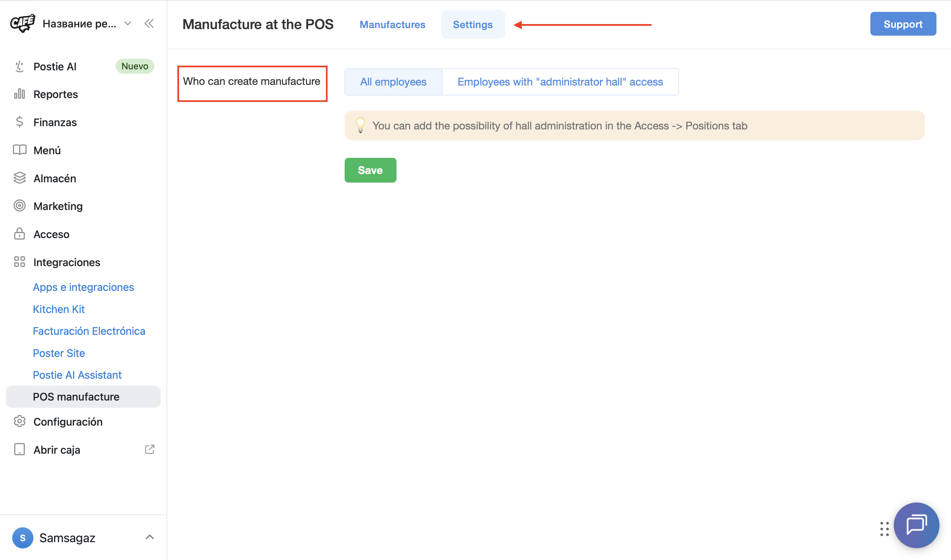This screenshot has width=951, height=560.
Task: Click the Almacén layers icon
Action: (19, 178)
